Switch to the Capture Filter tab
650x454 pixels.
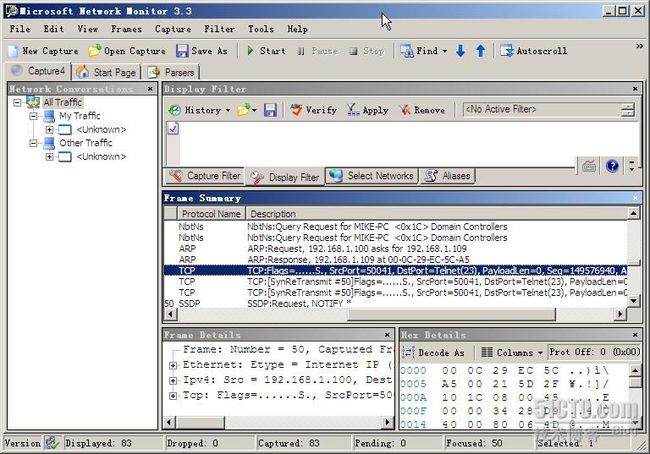click(205, 176)
